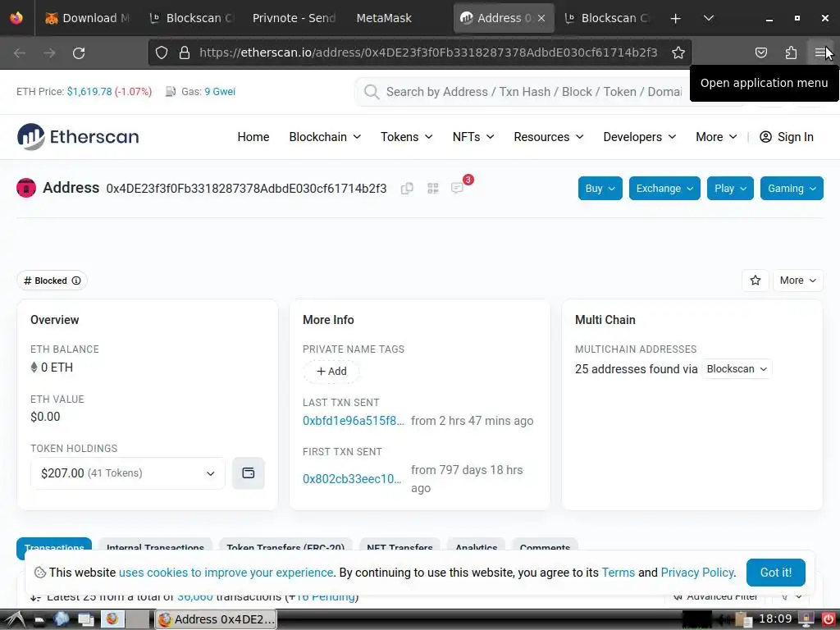The height and width of the screenshot is (630, 840).
Task: Bookmark this page with the star
Action: 678,52
